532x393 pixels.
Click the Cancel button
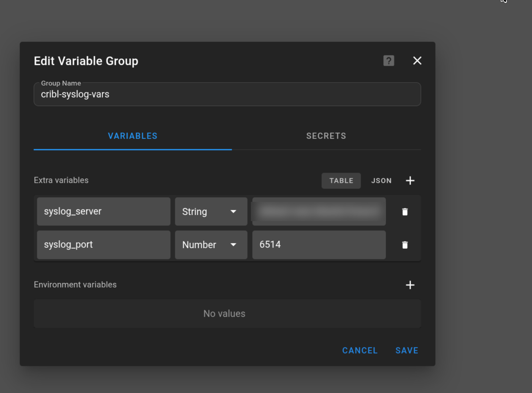[360, 351]
